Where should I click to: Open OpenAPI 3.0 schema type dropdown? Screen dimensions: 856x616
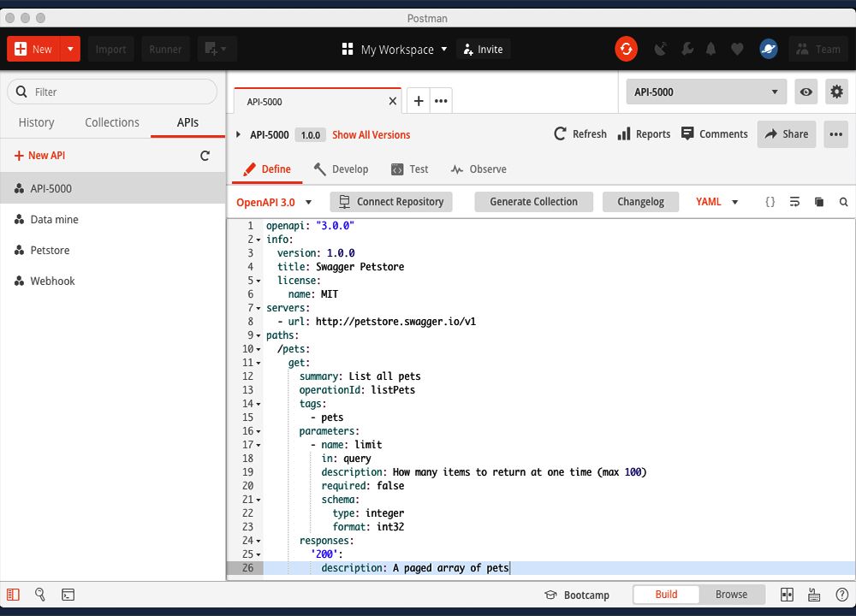pos(274,203)
